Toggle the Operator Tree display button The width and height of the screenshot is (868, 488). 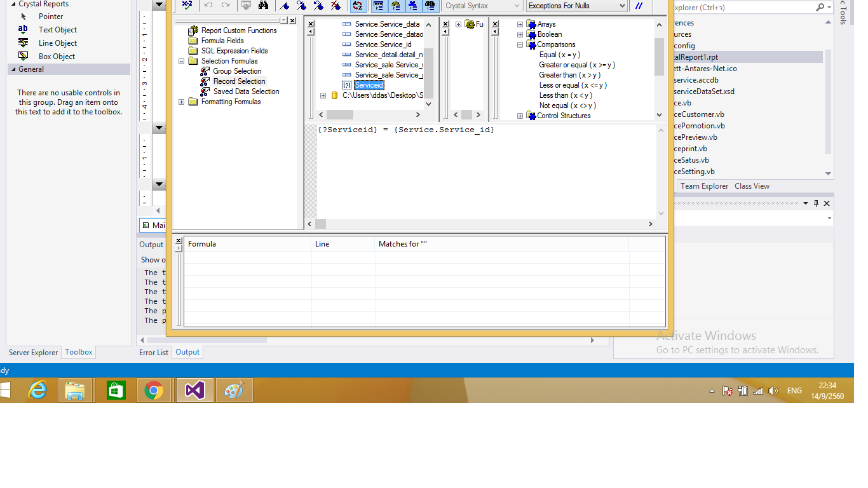click(412, 6)
